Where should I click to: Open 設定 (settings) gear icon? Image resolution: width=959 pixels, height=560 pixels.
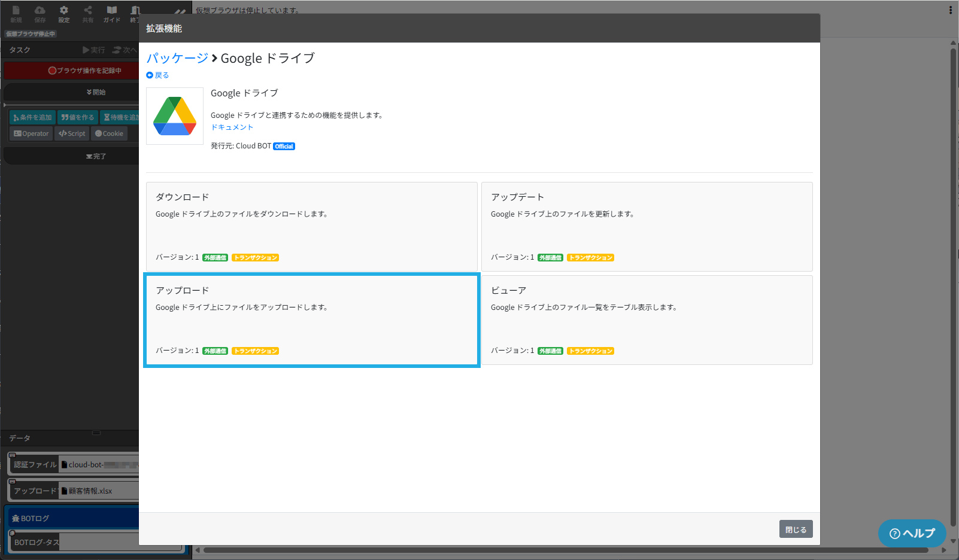coord(64,14)
